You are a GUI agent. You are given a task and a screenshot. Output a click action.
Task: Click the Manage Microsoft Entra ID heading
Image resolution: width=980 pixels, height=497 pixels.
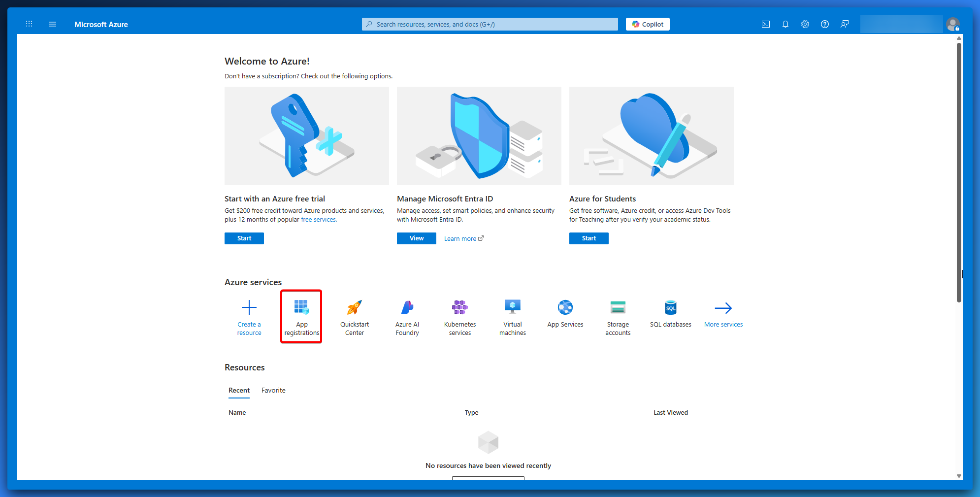pyautogui.click(x=445, y=199)
